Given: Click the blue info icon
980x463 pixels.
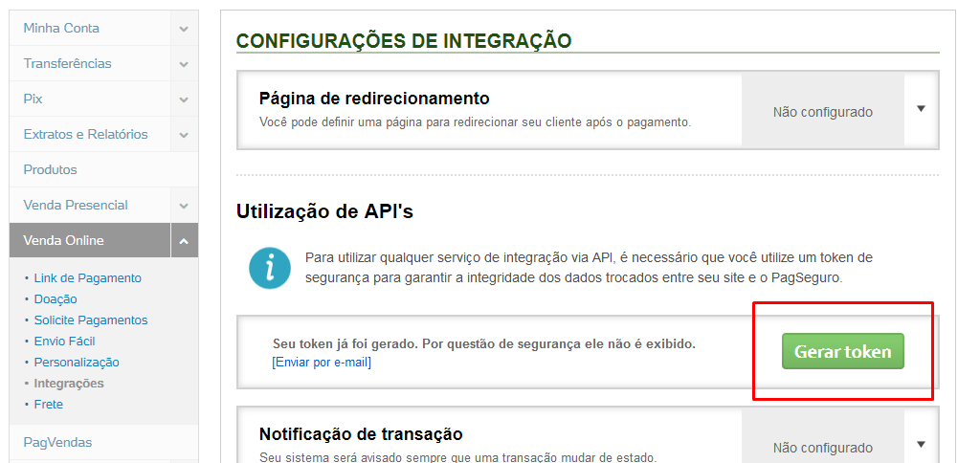Looking at the screenshot, I should coord(269,268).
